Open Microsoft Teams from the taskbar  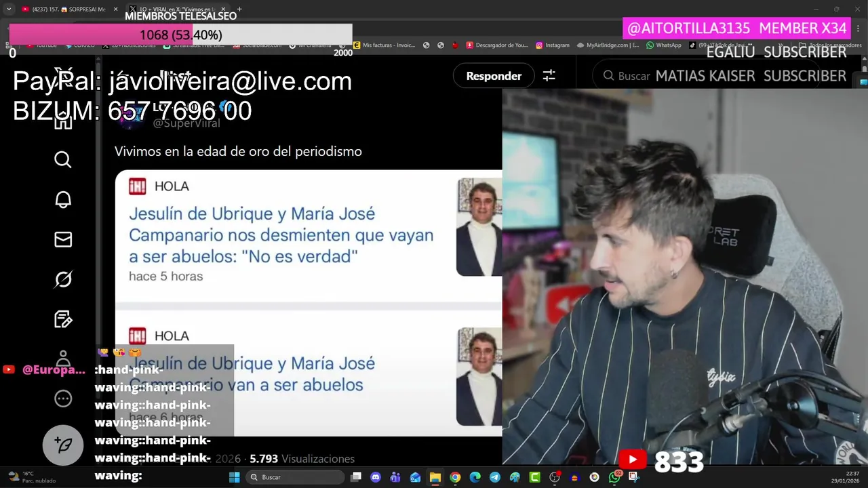click(395, 477)
